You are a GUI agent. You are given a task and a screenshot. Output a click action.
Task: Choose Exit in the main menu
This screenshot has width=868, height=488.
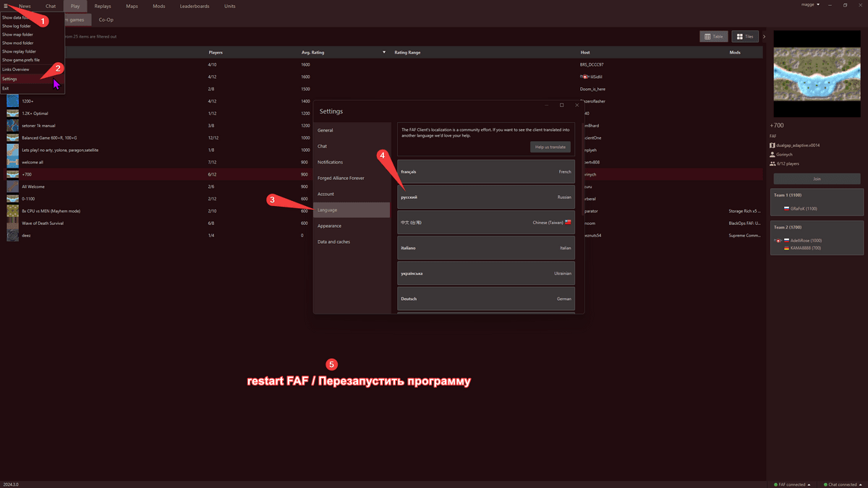tap(33, 88)
